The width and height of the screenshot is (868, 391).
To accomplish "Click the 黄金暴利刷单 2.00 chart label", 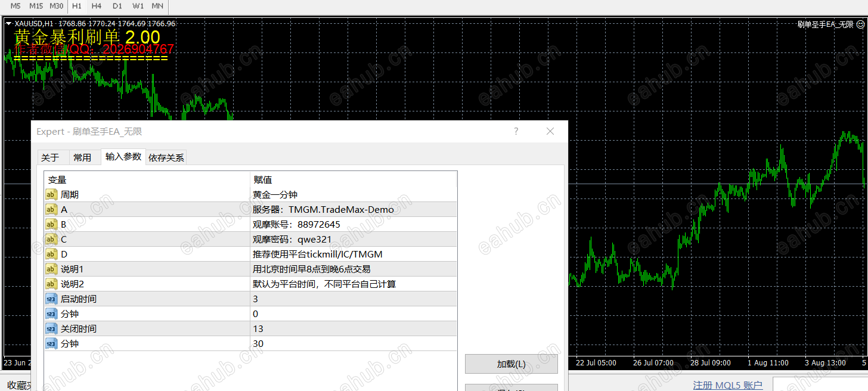I will (87, 37).
